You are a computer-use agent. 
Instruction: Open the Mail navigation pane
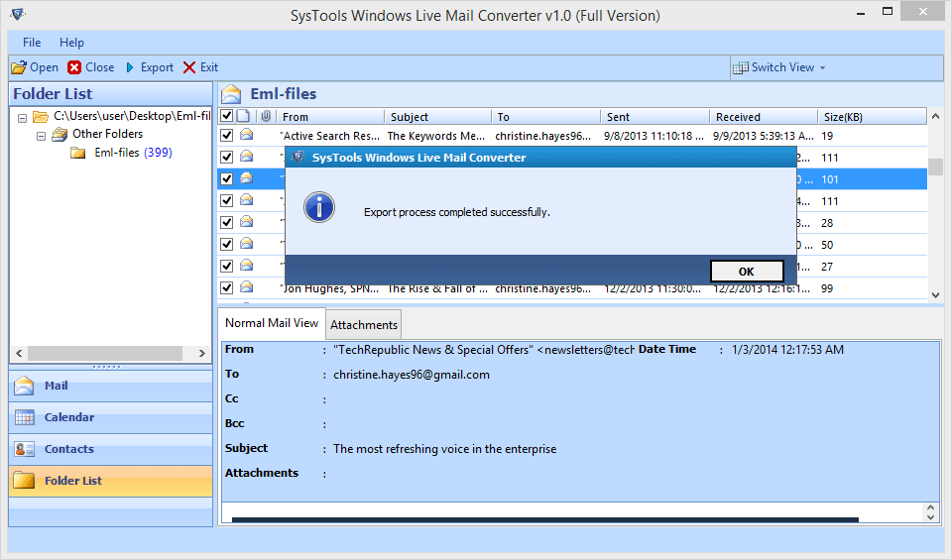click(110, 386)
